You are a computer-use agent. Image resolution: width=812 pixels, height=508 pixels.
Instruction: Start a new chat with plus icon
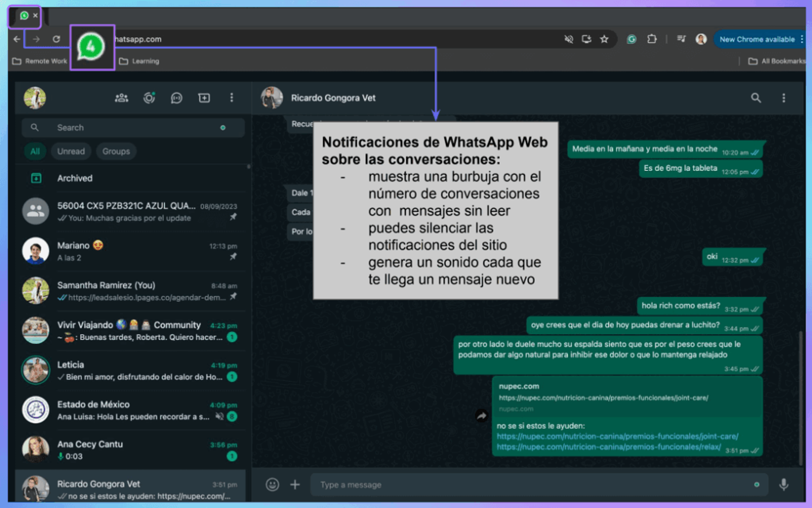[204, 98]
